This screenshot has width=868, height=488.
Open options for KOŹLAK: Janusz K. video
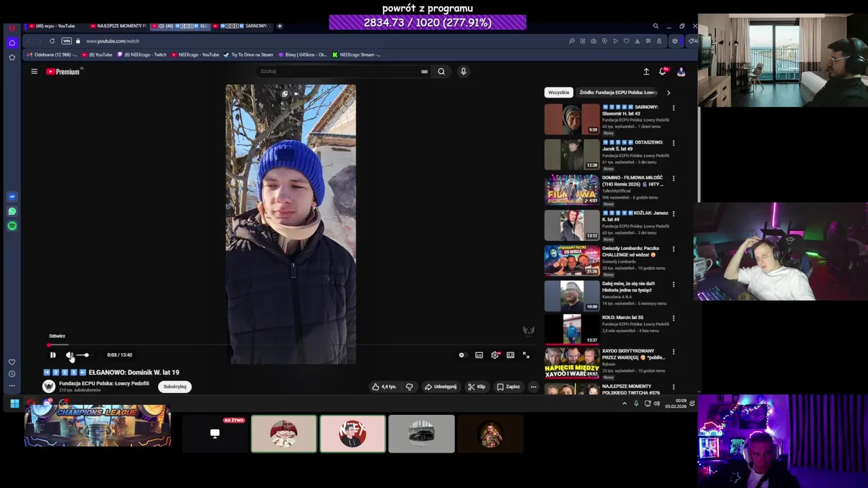(x=673, y=213)
